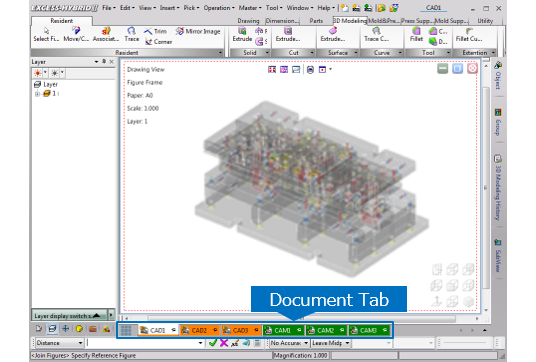Select the Trim tool
536x362 pixels.
pos(155,31)
